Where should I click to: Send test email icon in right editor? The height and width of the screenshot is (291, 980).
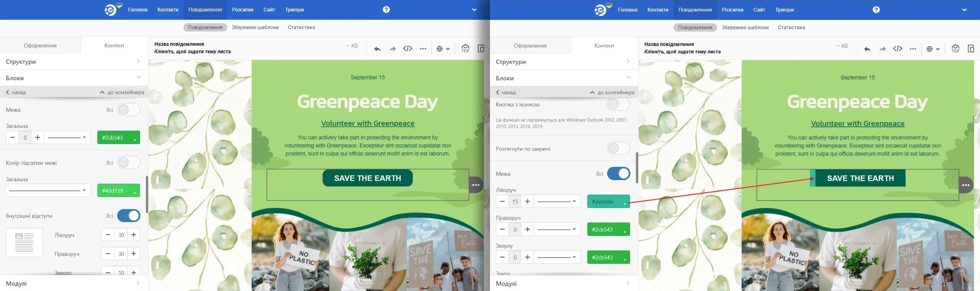pos(956,48)
